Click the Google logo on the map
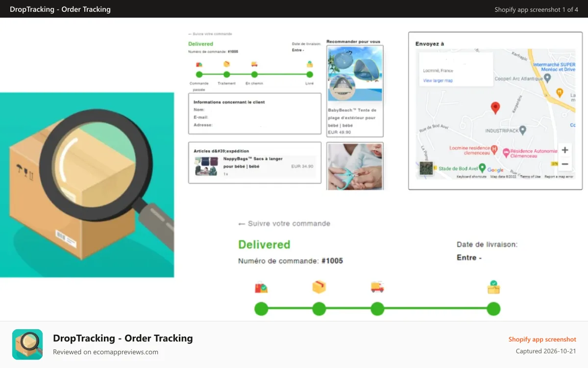Image resolution: width=588 pixels, height=368 pixels. (495, 170)
